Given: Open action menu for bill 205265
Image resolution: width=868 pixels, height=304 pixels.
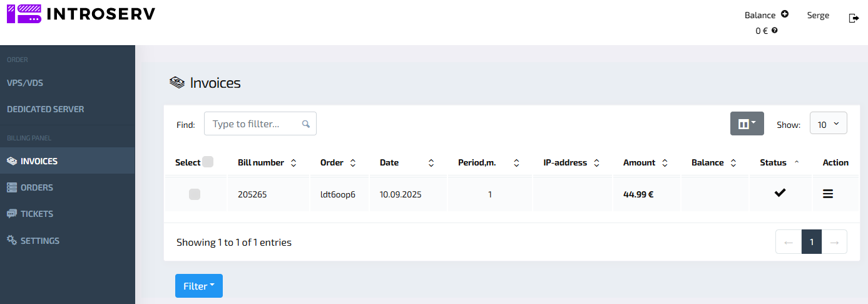Looking at the screenshot, I should (827, 194).
